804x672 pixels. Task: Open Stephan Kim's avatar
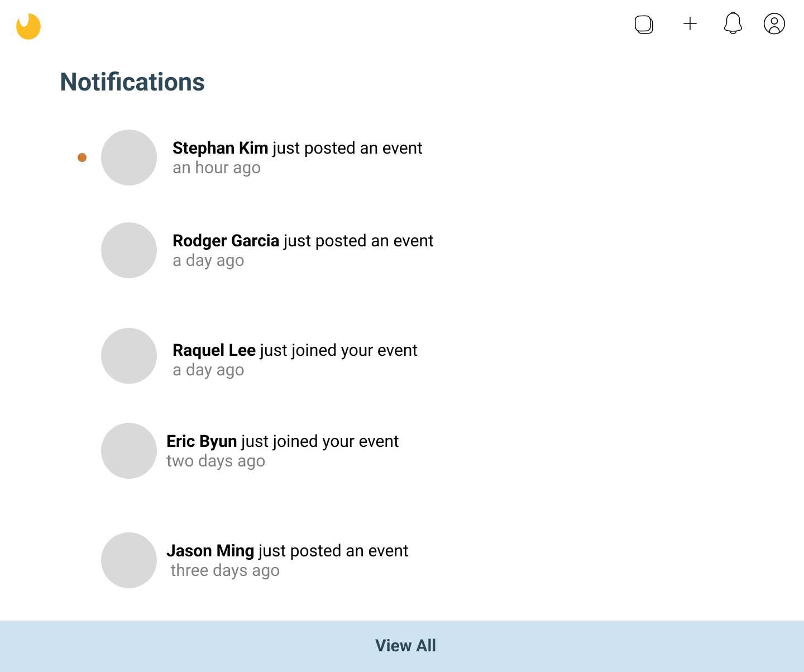129,158
